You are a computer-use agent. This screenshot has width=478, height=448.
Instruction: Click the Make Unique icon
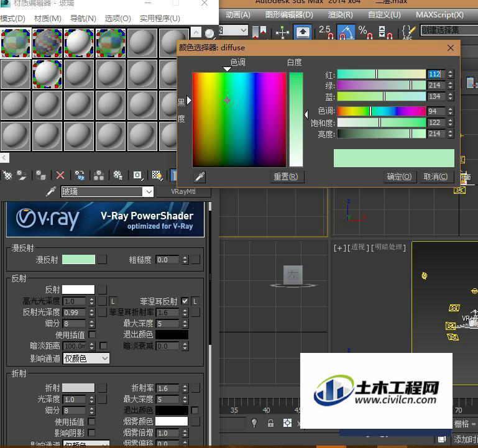click(x=99, y=175)
